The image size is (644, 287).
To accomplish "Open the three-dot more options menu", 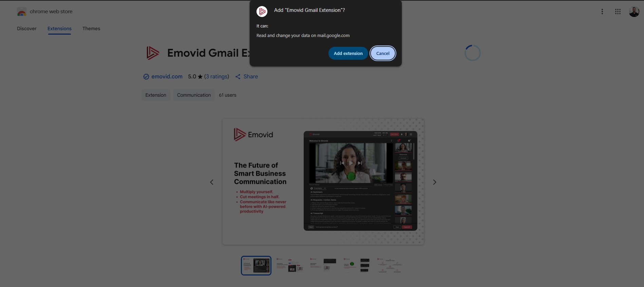I will (x=602, y=12).
